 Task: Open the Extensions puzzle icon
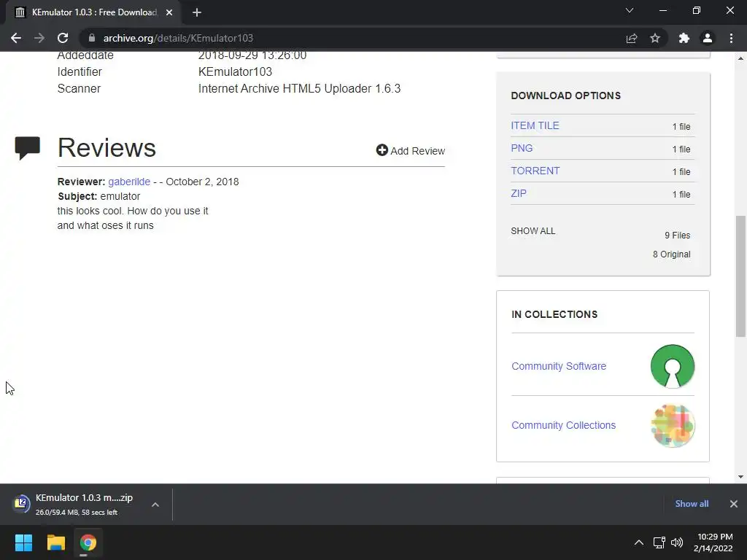[684, 38]
